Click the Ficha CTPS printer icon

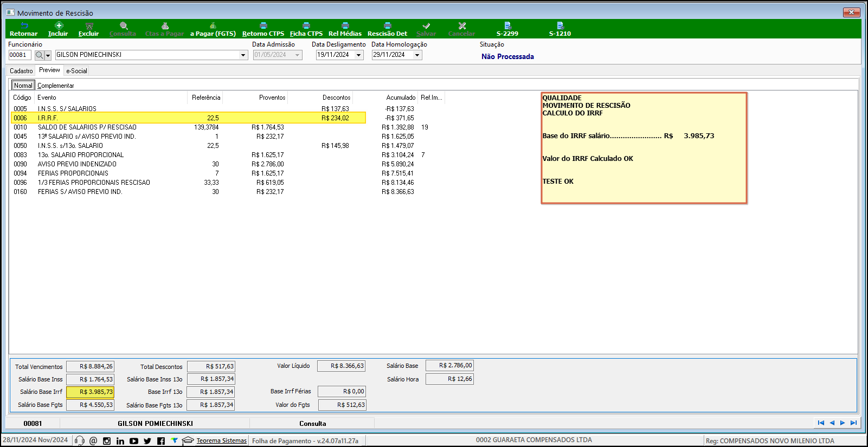click(x=306, y=25)
